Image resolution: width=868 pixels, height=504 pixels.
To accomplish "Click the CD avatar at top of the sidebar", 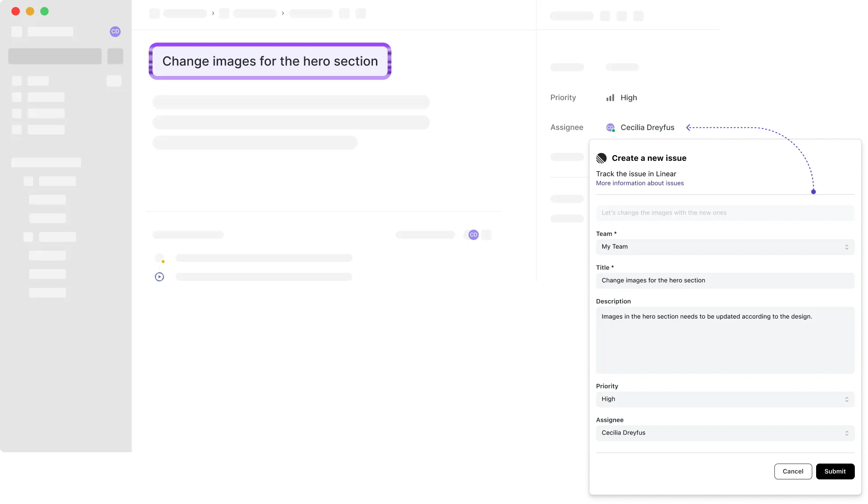I will [x=115, y=32].
